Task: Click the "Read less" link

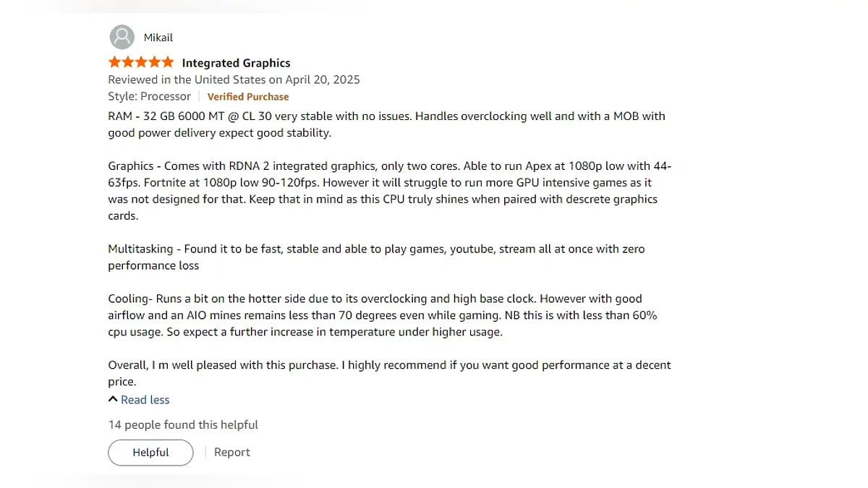Action: [145, 400]
